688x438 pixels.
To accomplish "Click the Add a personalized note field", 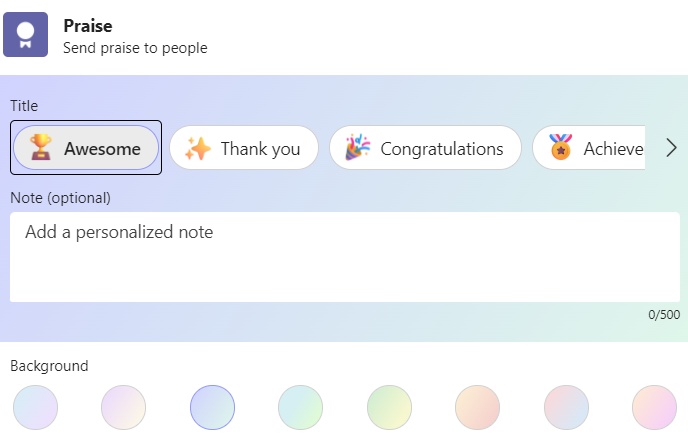I will pos(345,257).
